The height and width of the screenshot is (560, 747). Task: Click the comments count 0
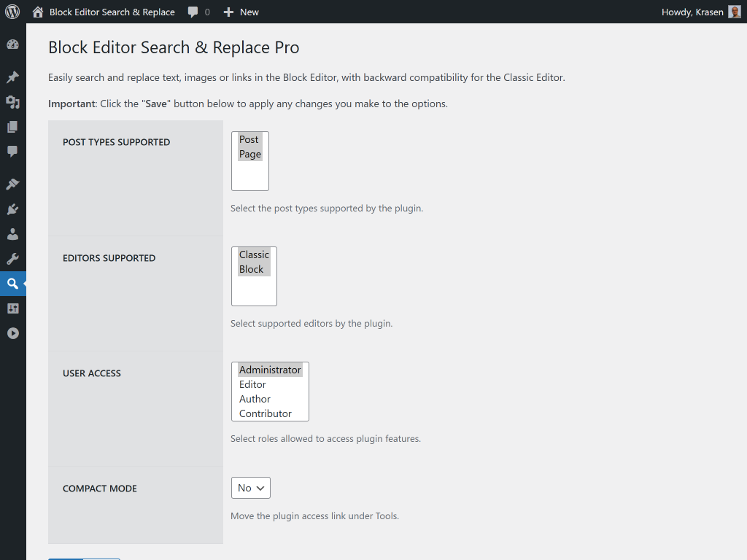coord(207,12)
